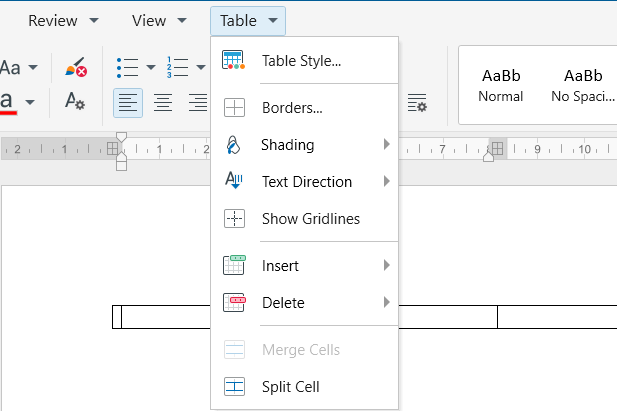This screenshot has width=617, height=411.
Task: Open character settings icon with gear
Action: pyautogui.click(x=75, y=101)
